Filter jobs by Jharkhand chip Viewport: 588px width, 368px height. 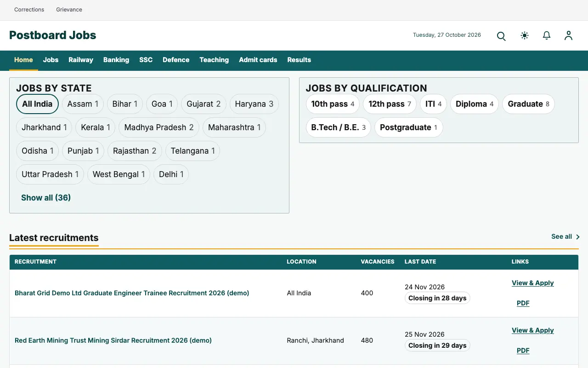tap(44, 127)
